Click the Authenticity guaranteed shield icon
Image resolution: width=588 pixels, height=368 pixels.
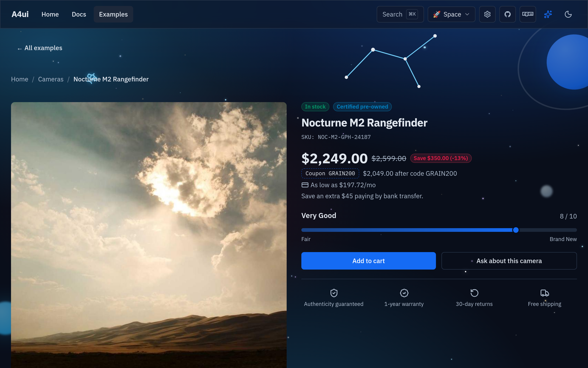click(334, 293)
